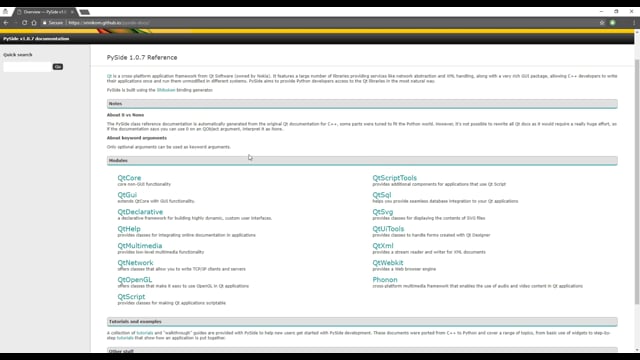640x360 pixels.
Task: Open the QtXml module link
Action: point(383,246)
